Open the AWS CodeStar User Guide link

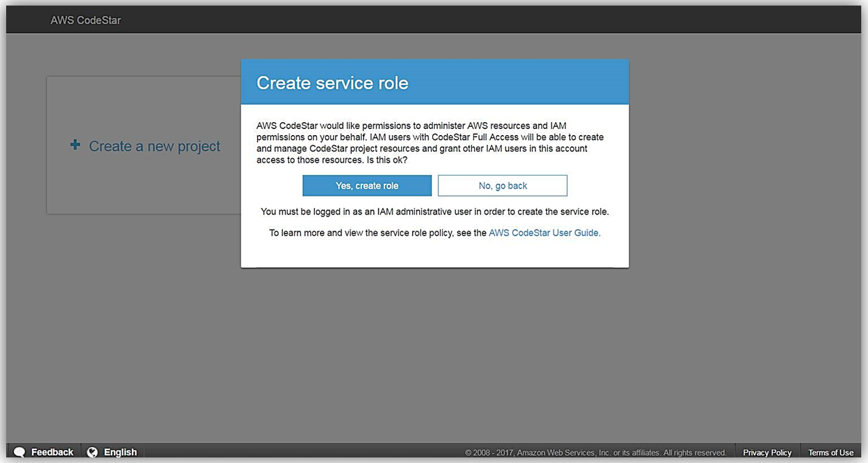click(x=544, y=233)
